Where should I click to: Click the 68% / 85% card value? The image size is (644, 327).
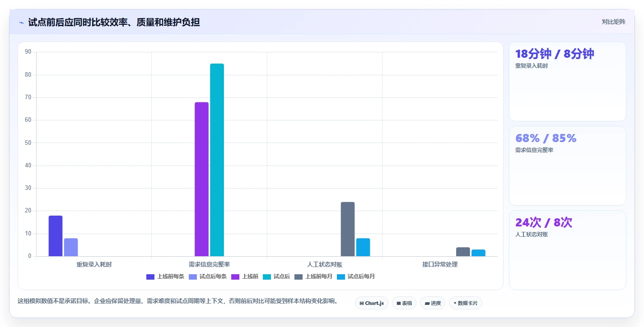[x=546, y=138]
